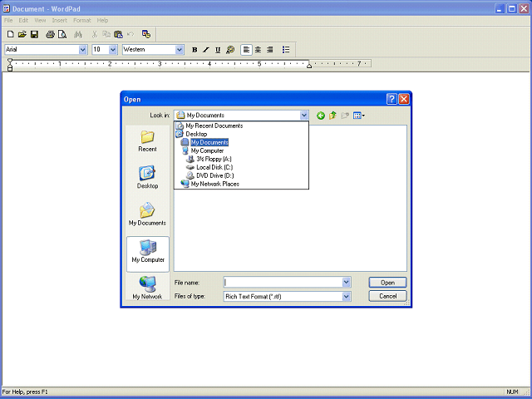Click the Up One Level folder icon

pyautogui.click(x=332, y=116)
